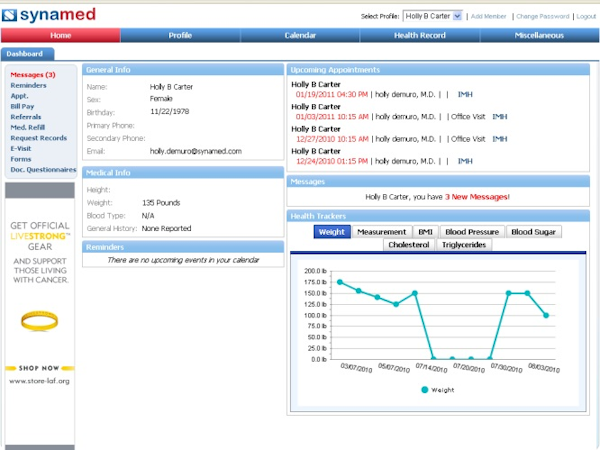Open the Home menu
The height and width of the screenshot is (450, 600).
(x=60, y=35)
